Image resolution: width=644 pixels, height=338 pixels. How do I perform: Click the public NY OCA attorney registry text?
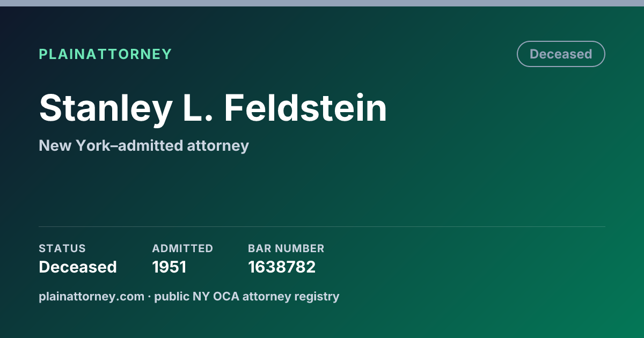tap(247, 296)
